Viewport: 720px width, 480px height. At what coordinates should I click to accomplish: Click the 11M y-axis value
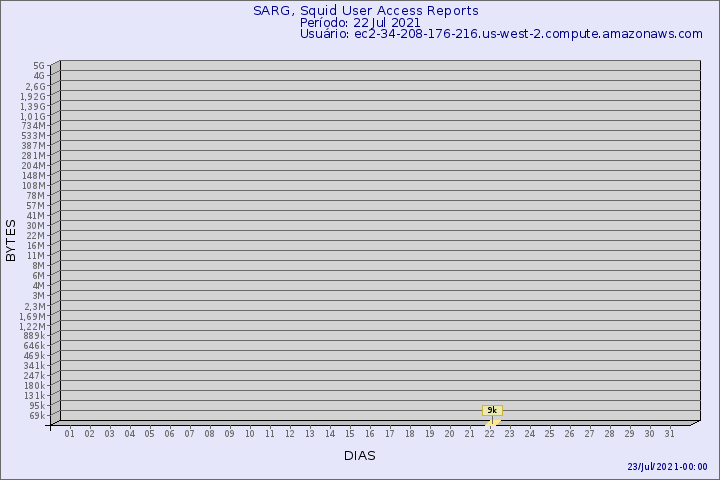point(36,256)
